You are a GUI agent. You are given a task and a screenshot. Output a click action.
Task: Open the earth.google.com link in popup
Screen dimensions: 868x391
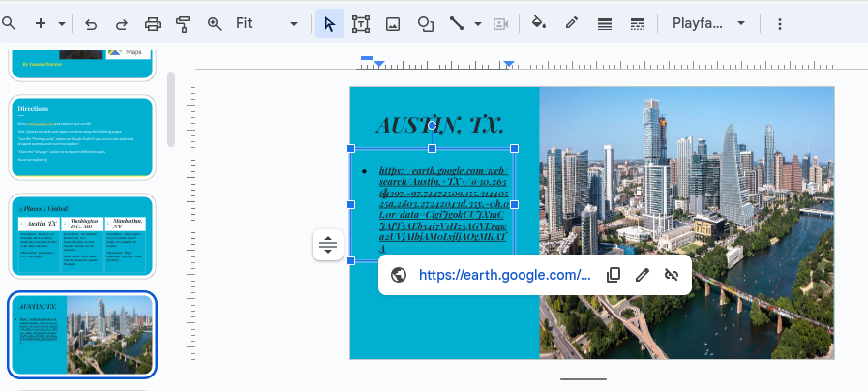(504, 275)
